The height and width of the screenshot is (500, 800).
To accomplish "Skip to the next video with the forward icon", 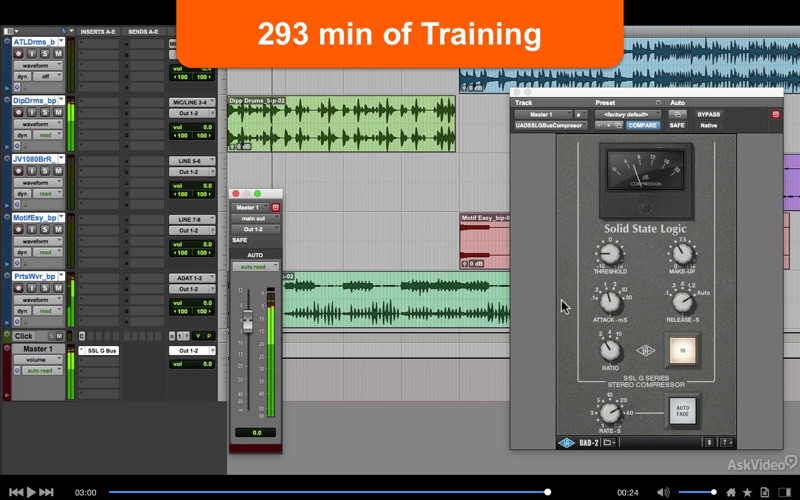I will [x=46, y=492].
